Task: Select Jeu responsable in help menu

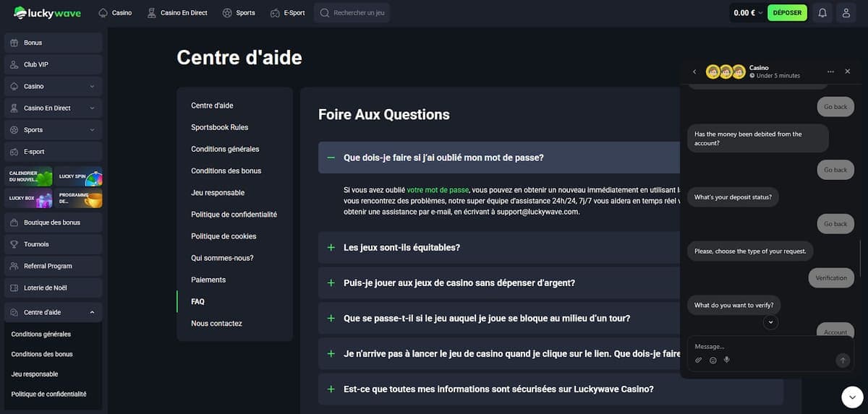Action: pyautogui.click(x=218, y=193)
